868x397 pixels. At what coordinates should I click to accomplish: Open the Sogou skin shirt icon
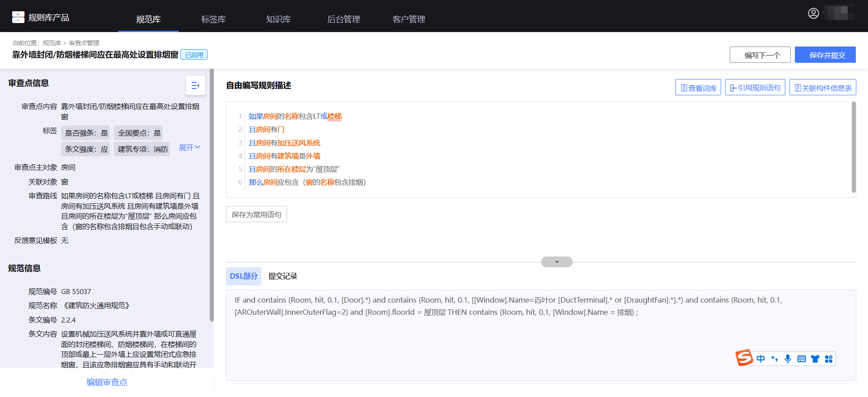pos(815,359)
